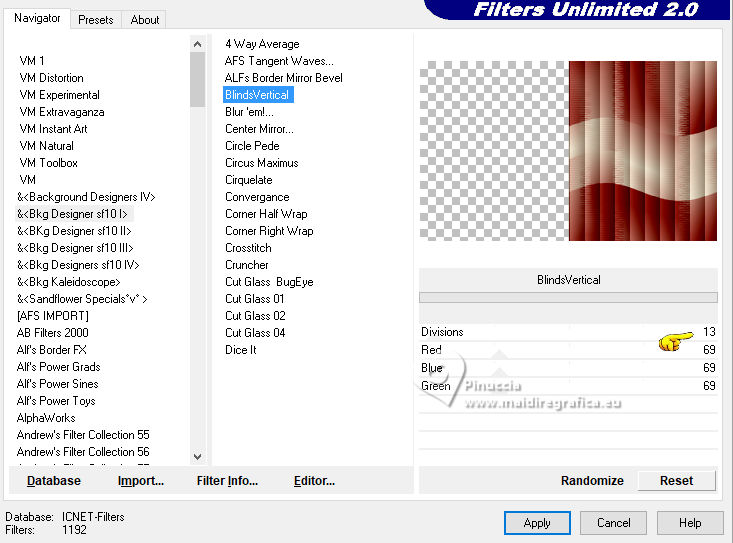Choose the Crosstitch filter
This screenshot has height=543, width=733.
coord(248,248)
